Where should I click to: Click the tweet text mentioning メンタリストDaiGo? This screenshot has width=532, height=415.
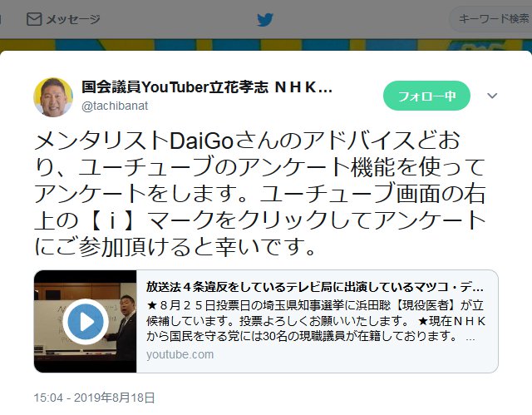coord(259,194)
